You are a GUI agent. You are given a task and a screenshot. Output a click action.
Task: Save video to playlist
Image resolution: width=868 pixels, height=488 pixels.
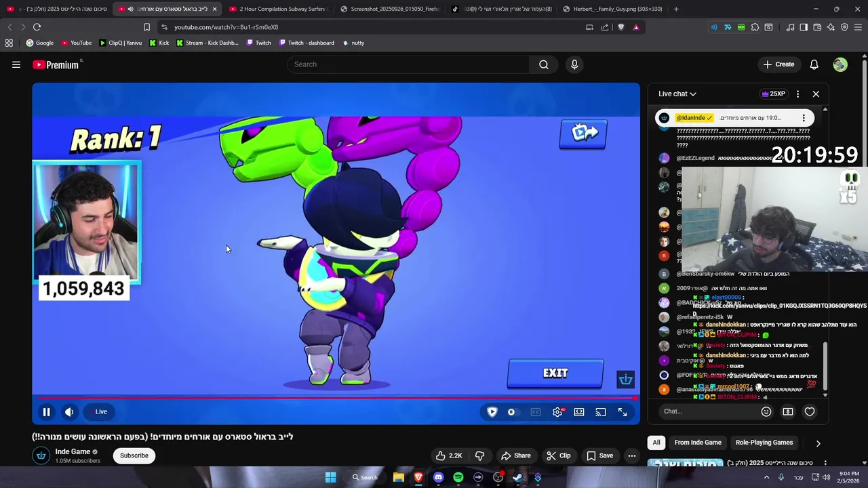point(599,455)
